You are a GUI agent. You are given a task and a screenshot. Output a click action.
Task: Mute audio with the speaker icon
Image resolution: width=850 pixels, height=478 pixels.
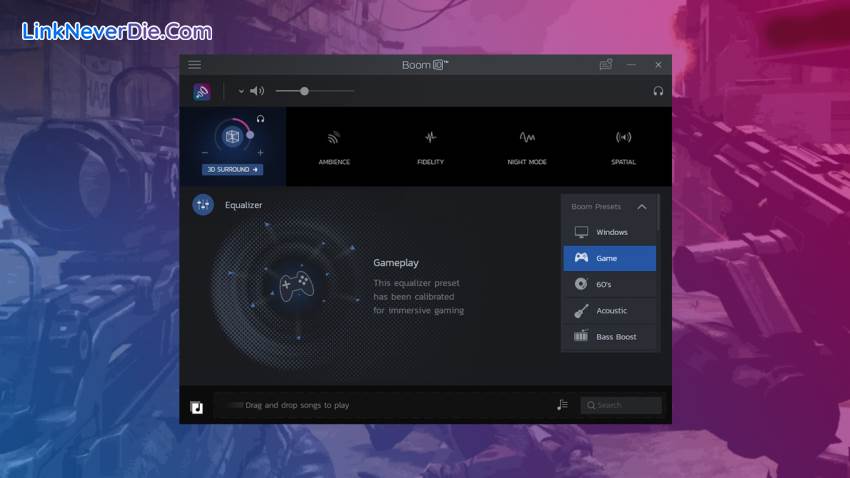(x=257, y=91)
